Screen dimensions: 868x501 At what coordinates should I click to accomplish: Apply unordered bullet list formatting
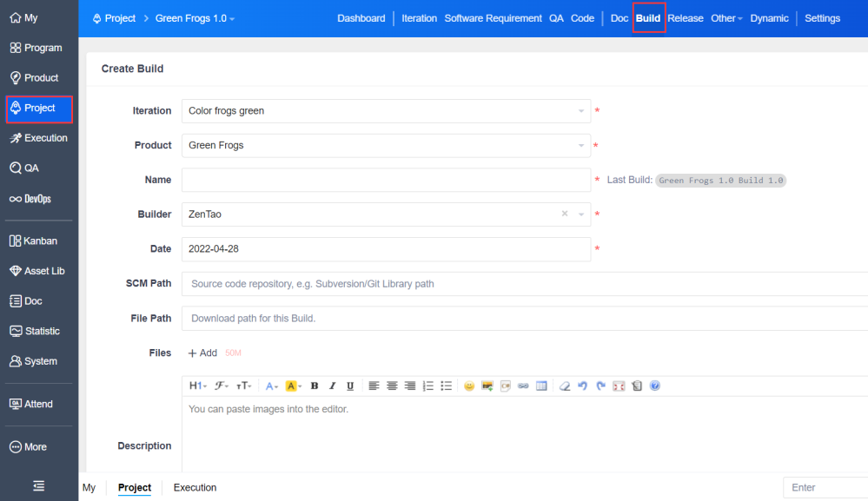coord(446,386)
